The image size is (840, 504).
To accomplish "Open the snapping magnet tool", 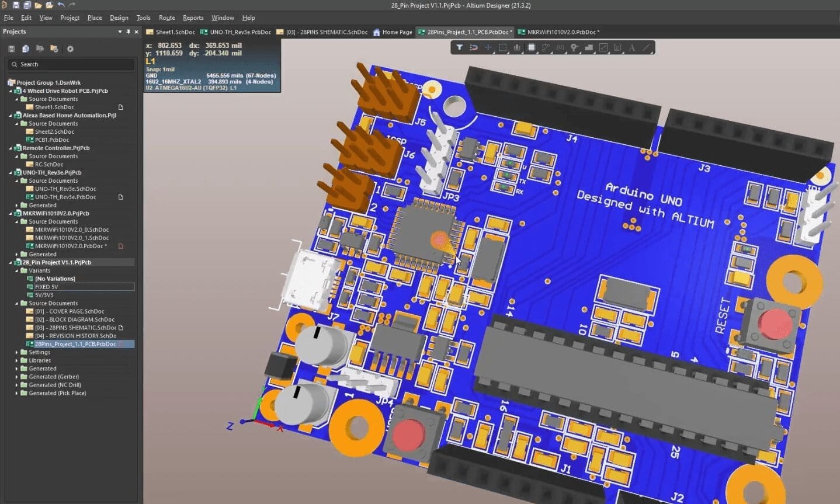I will pyautogui.click(x=474, y=47).
